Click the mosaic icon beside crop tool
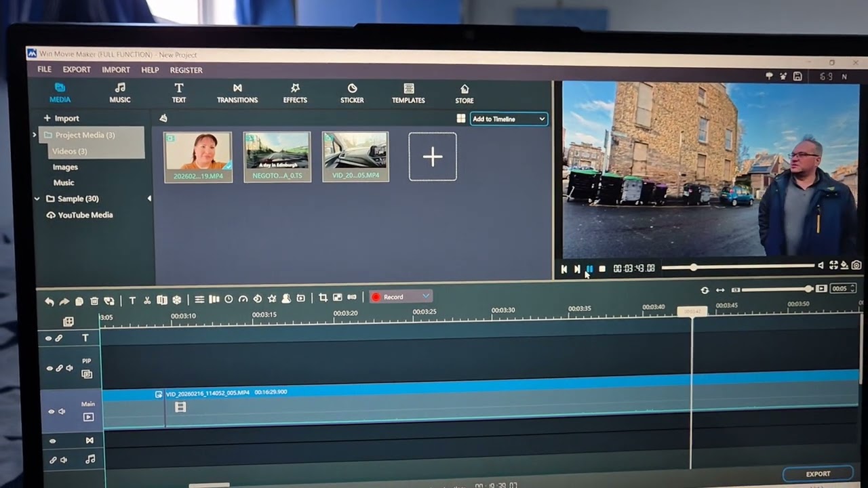The image size is (868, 488). pyautogui.click(x=337, y=298)
